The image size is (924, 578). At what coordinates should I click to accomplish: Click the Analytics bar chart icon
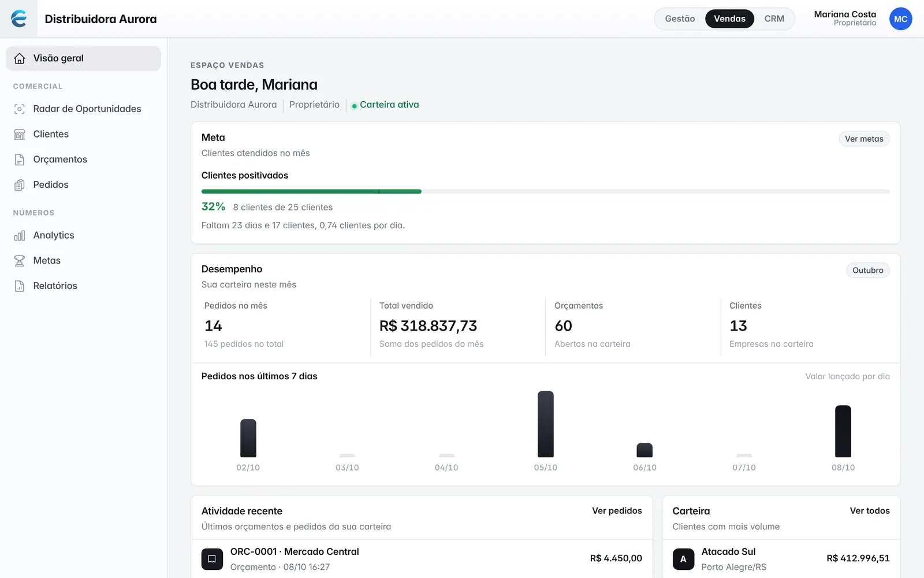20,235
